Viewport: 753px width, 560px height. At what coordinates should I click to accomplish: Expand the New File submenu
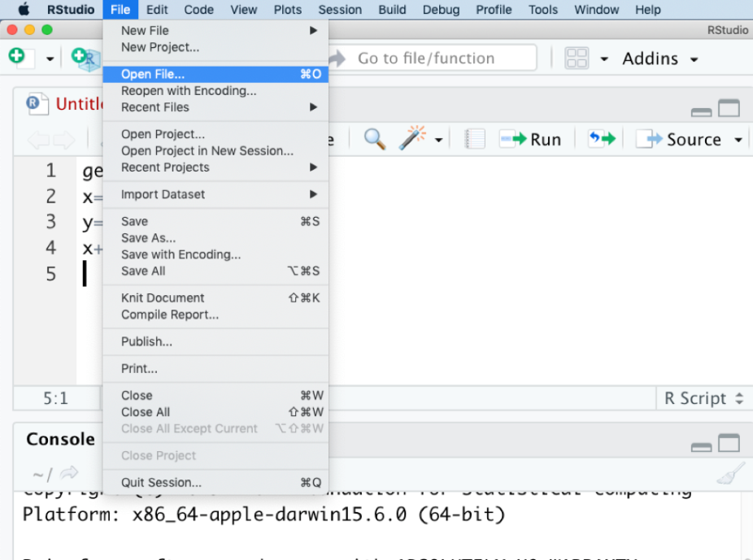pyautogui.click(x=215, y=31)
